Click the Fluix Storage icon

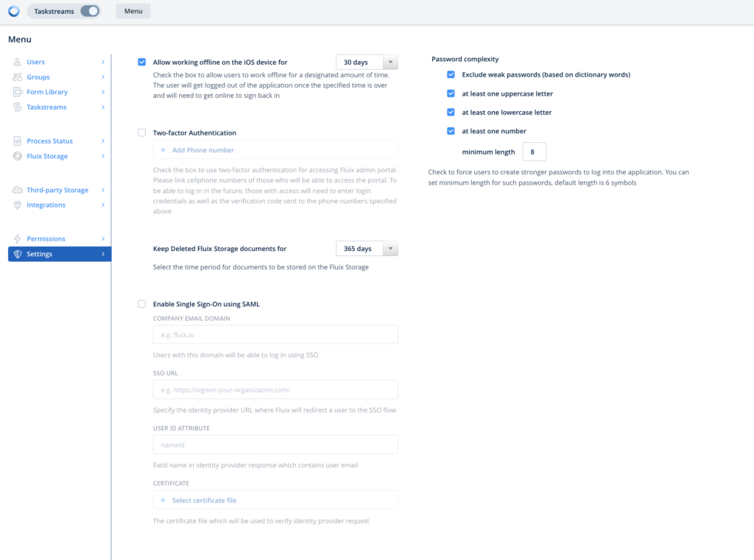(18, 156)
